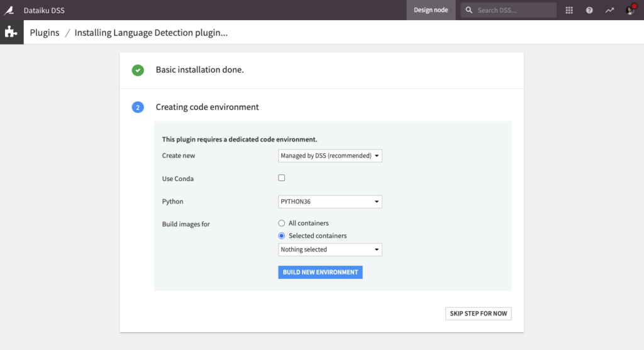This screenshot has height=350, width=644.
Task: Click the plugins puzzle piece icon
Action: pos(11,33)
